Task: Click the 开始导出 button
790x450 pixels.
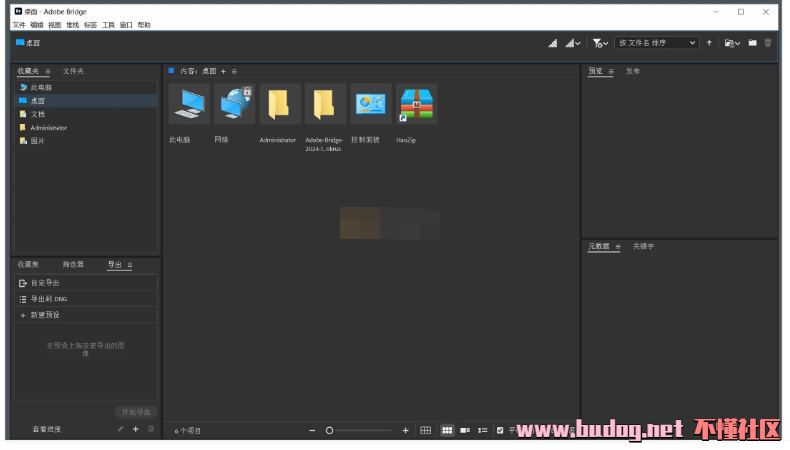Action: pyautogui.click(x=136, y=412)
